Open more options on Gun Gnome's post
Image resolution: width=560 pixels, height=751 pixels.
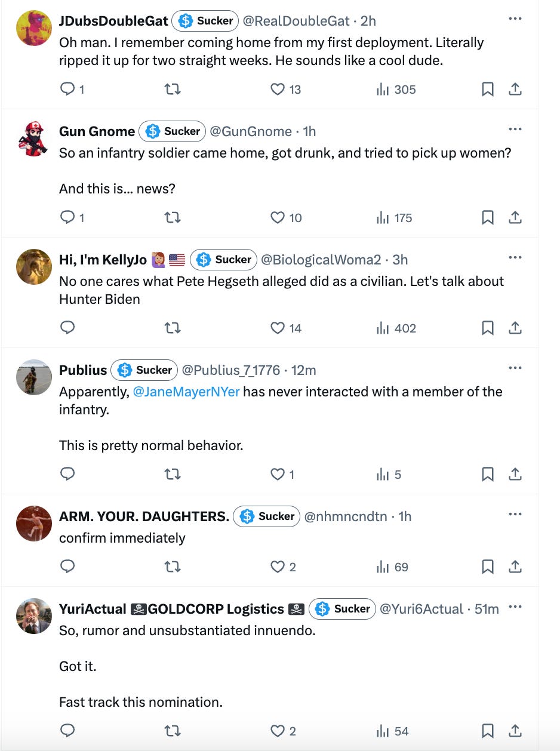click(515, 129)
